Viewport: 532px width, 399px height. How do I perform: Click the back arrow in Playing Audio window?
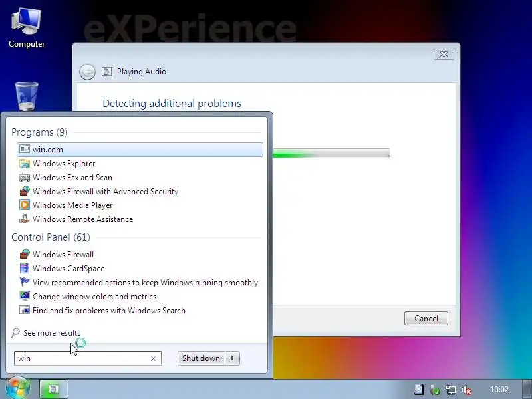87,72
